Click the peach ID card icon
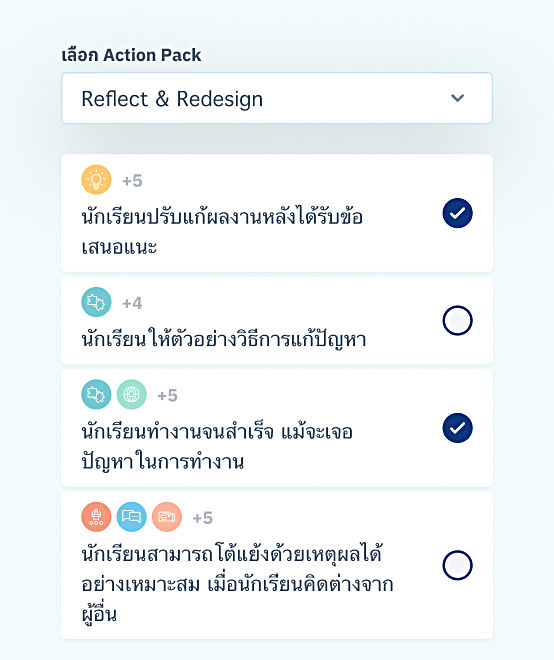 (167, 516)
